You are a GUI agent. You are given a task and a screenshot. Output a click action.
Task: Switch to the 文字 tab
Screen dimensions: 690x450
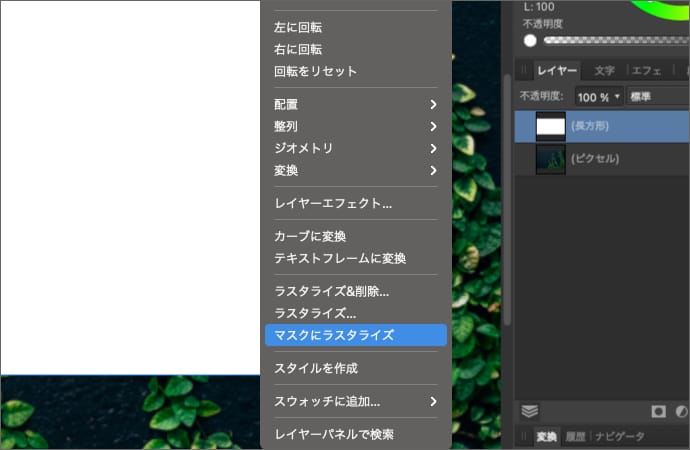pos(604,71)
